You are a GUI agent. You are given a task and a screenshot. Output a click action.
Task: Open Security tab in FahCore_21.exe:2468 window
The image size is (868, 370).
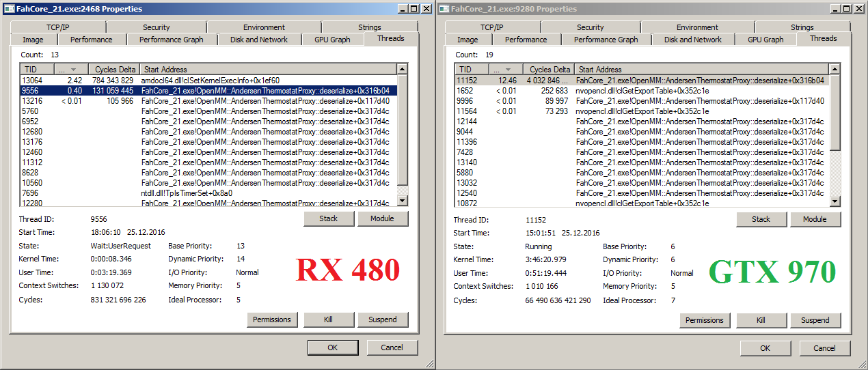click(x=156, y=27)
